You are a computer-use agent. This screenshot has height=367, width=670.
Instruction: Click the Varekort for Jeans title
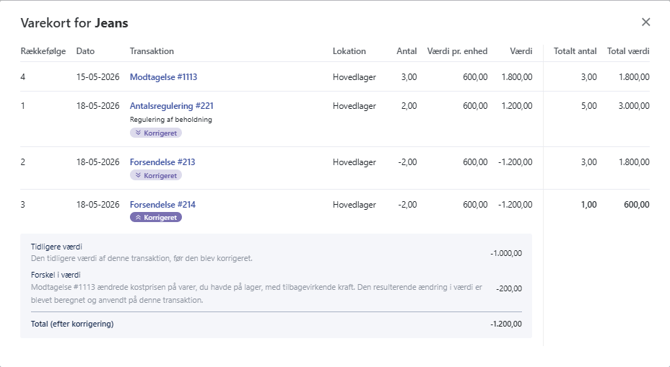coord(74,23)
